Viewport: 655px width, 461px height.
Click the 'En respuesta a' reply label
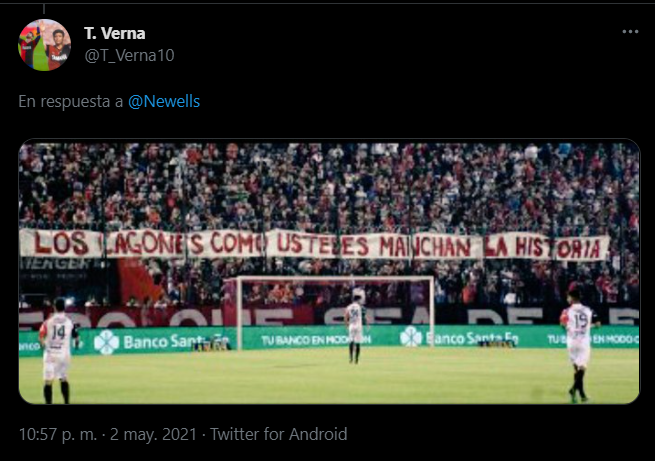tap(71, 101)
